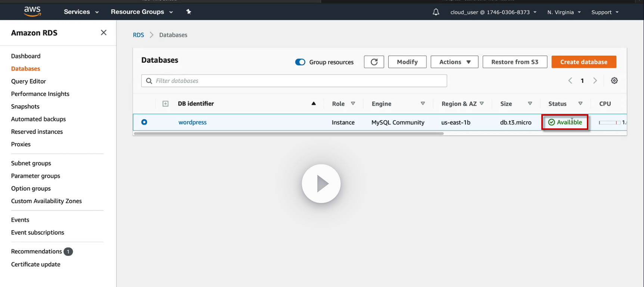The image size is (644, 287).
Task: Click the CPU usage bar for wordpress
Action: click(x=609, y=122)
